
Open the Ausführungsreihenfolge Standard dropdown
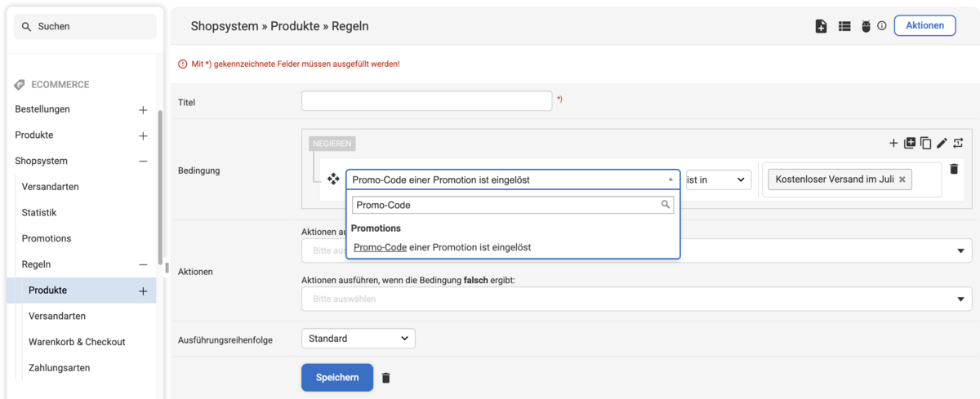point(358,338)
